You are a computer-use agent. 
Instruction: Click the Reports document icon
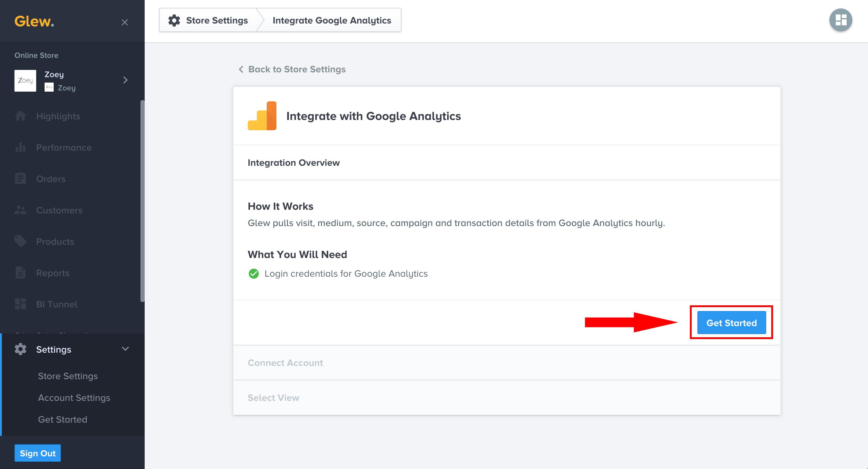[20, 272]
